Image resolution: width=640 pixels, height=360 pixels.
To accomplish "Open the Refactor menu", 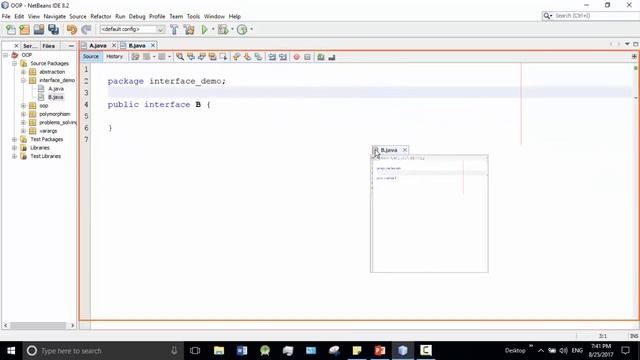I will pyautogui.click(x=101, y=16).
